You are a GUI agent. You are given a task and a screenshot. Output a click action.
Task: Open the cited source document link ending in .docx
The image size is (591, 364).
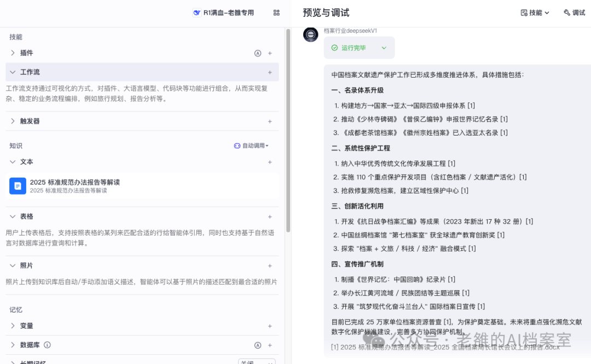tap(445, 347)
